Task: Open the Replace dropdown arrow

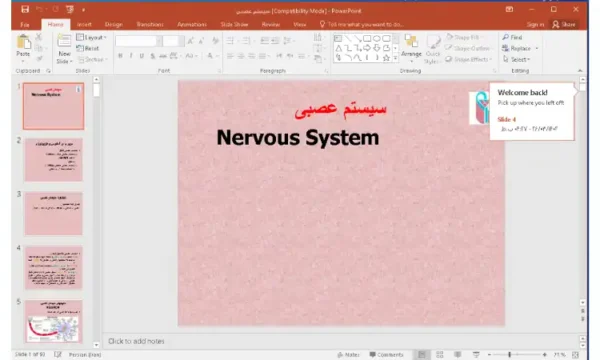Action: click(537, 49)
